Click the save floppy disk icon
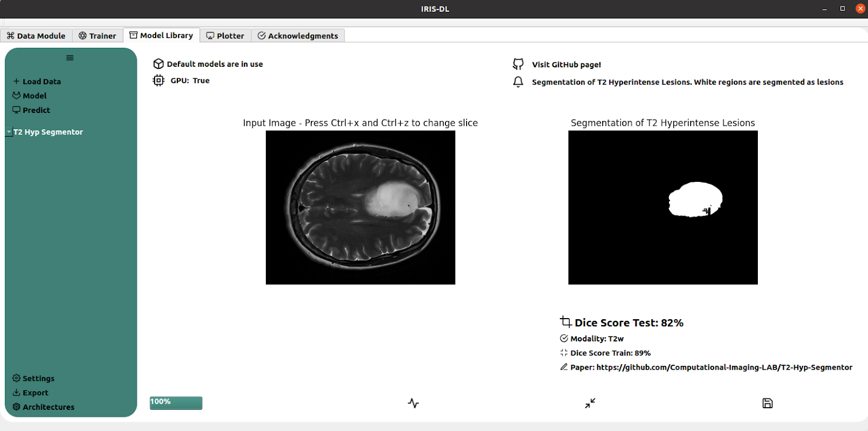The height and width of the screenshot is (431, 868). tap(768, 403)
